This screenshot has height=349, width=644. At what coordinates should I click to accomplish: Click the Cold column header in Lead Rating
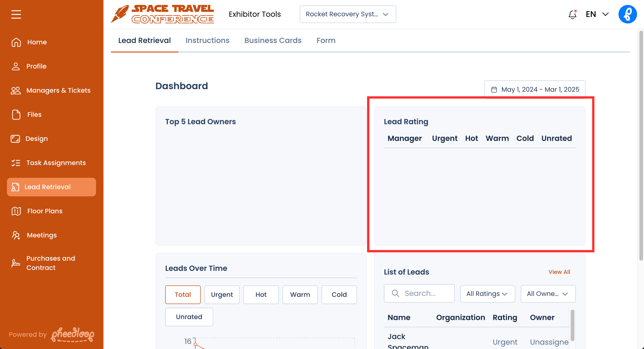pyautogui.click(x=525, y=138)
